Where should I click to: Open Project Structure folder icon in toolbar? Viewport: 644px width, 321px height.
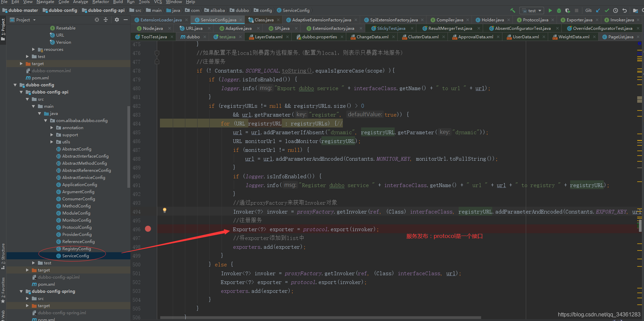[x=636, y=11]
